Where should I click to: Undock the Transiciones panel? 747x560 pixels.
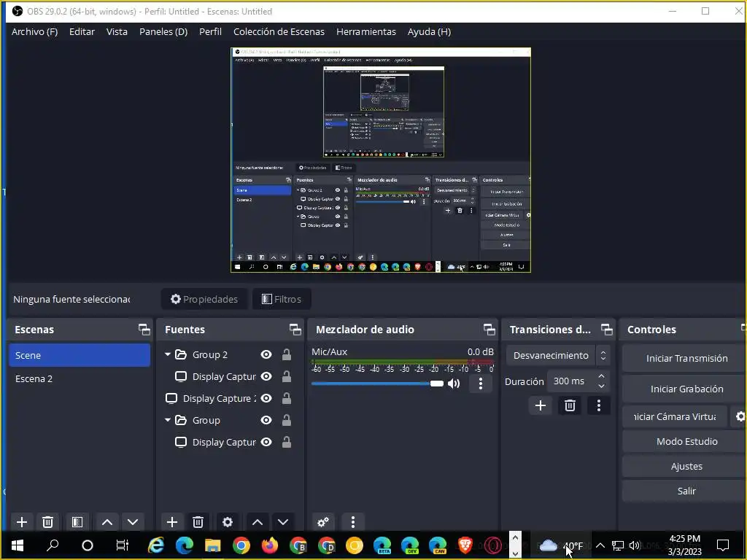(x=606, y=329)
